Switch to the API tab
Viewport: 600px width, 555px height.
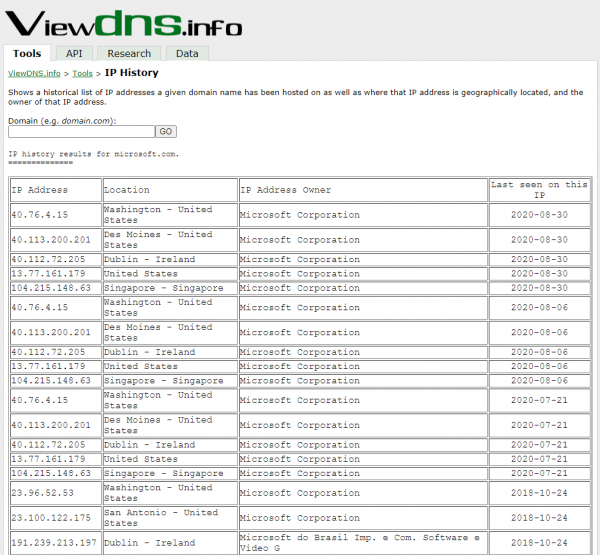(74, 53)
